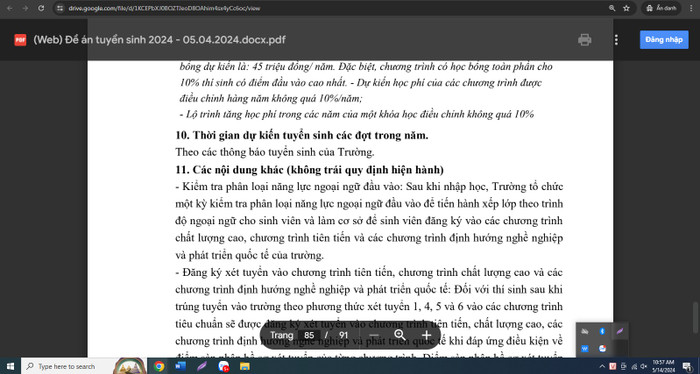Viewport: 700px width, 374px height.
Task: Click the blue W icon in tray overflow
Action: (x=585, y=349)
